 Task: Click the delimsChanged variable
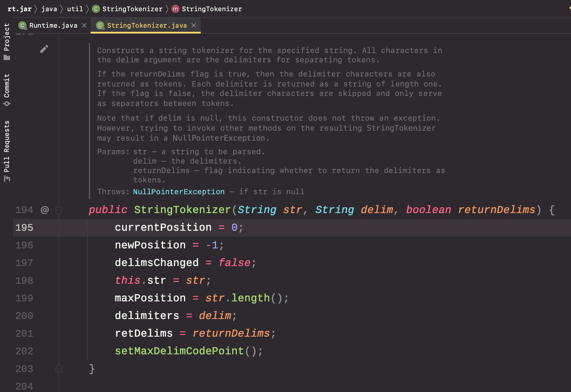[157, 263]
